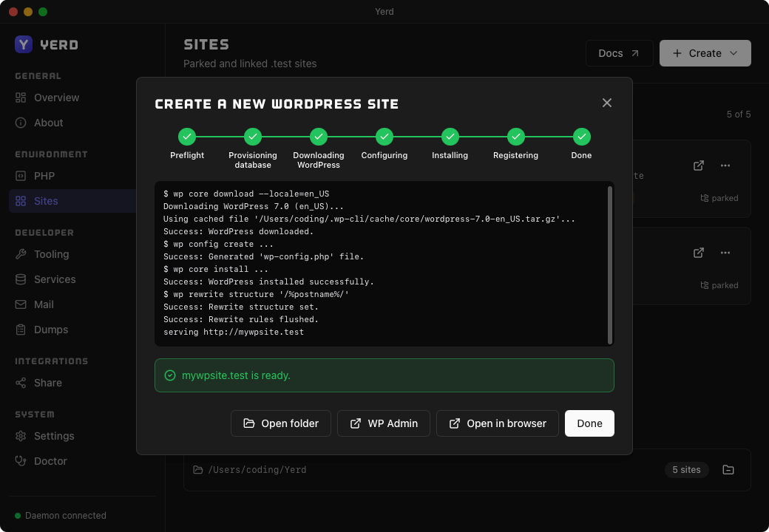Click the Docs external link button

(x=619, y=53)
